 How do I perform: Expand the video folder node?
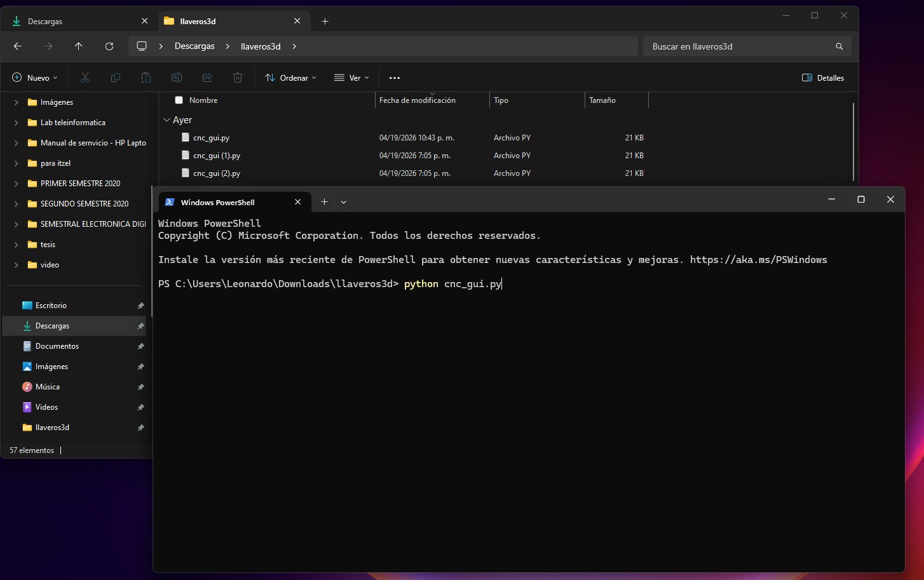tap(17, 265)
